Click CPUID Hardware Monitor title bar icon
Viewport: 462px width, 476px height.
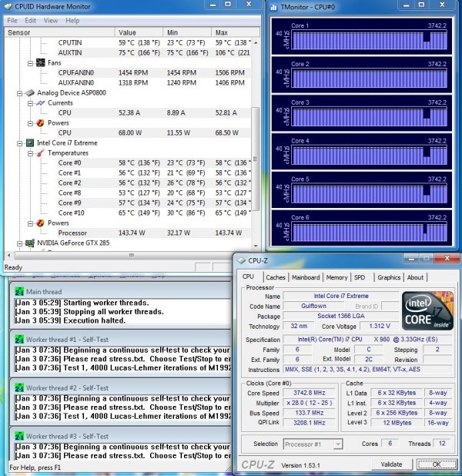coord(8,6)
